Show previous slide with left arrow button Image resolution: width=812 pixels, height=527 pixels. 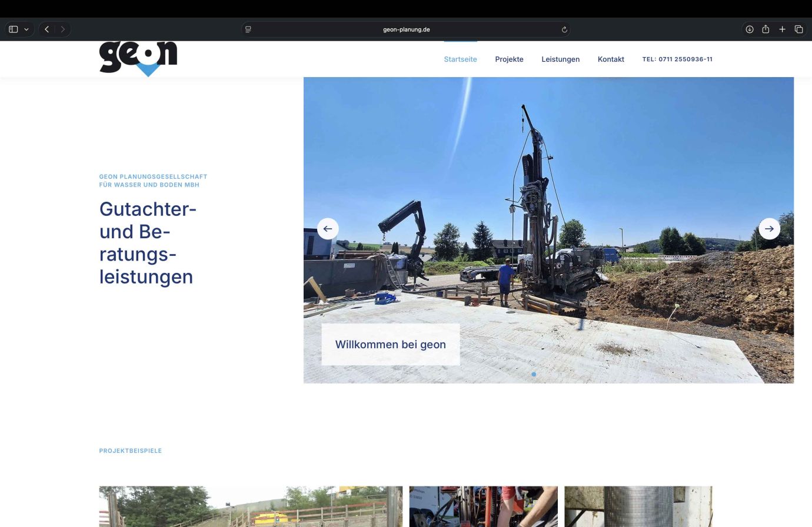coord(328,229)
